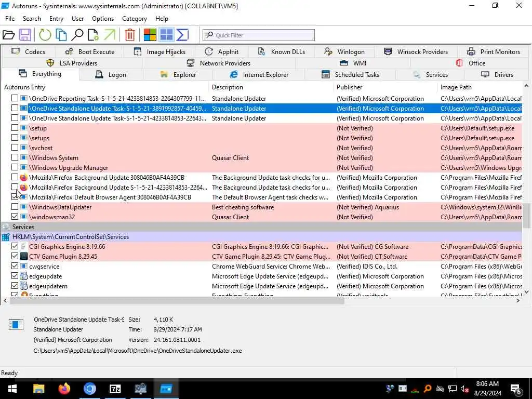Open the Image Hijacks tab
Viewport: 532px width, 399px height.
coord(159,51)
